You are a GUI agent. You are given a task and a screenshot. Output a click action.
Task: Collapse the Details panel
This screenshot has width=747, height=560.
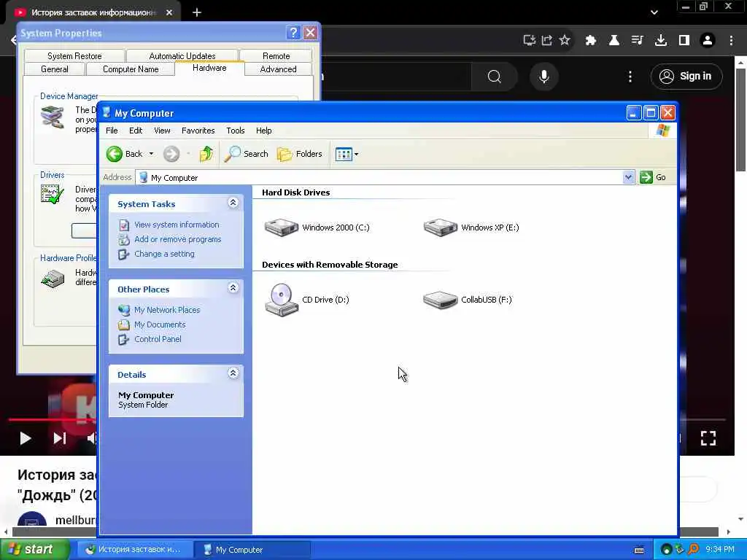click(x=233, y=373)
